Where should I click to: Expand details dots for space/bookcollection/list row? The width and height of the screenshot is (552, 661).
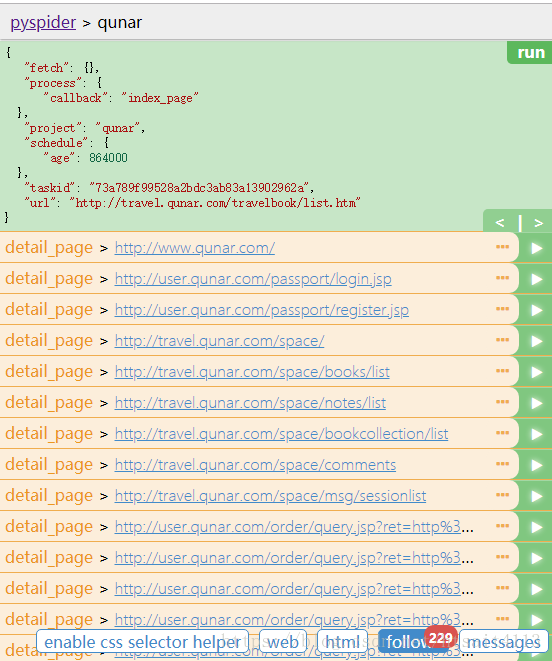click(x=502, y=433)
